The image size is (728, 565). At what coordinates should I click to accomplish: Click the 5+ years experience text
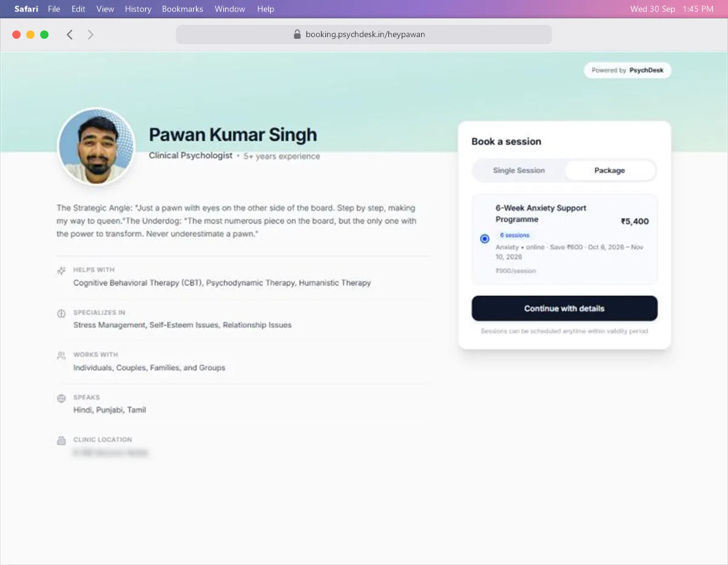click(x=281, y=156)
